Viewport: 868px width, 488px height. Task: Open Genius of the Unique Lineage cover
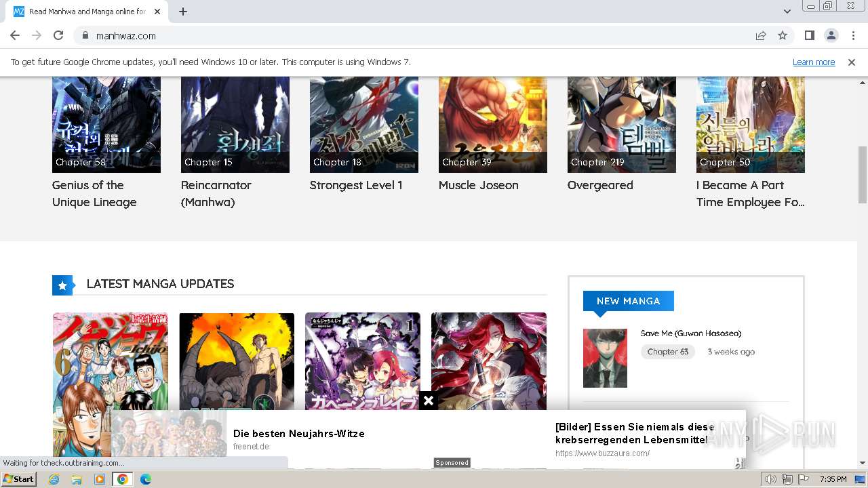pos(106,125)
